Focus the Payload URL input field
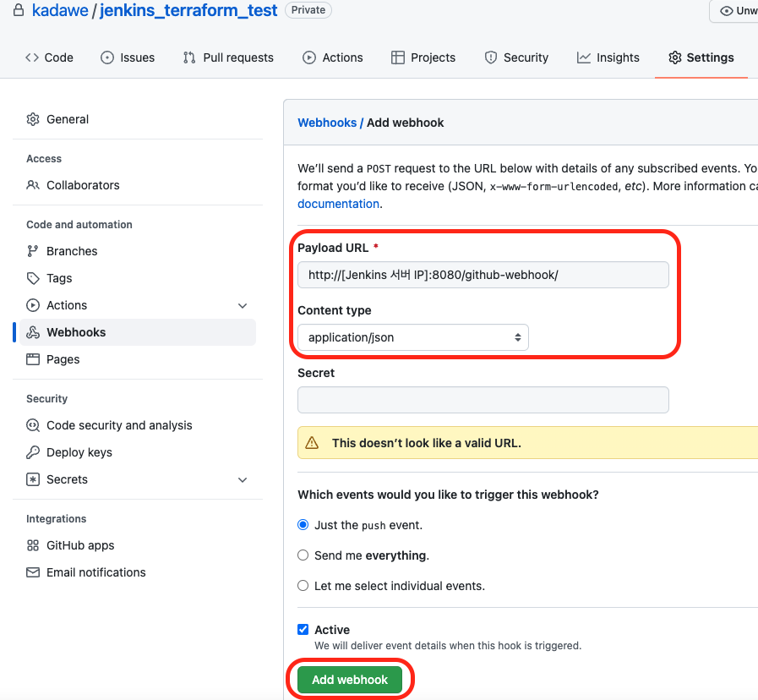 483,275
